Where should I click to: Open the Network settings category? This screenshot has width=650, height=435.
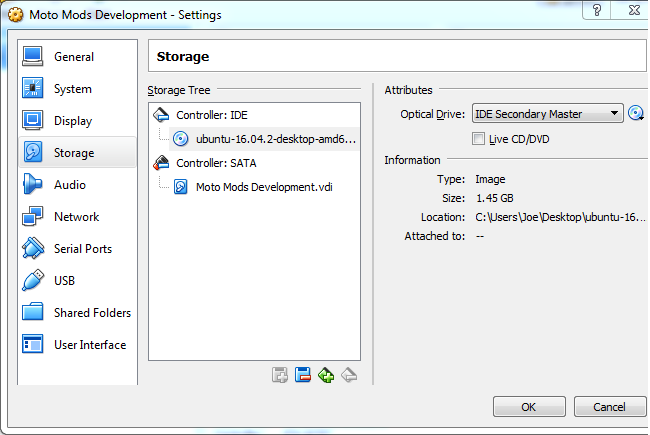78,216
